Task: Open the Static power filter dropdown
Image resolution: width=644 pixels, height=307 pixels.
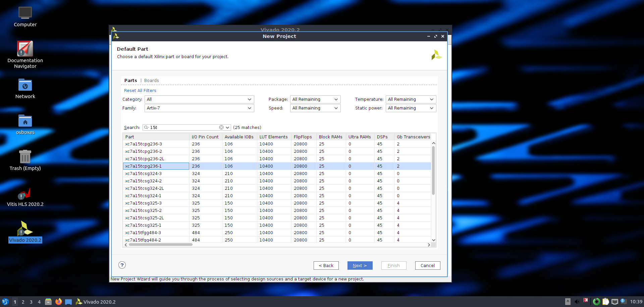Action: point(411,108)
